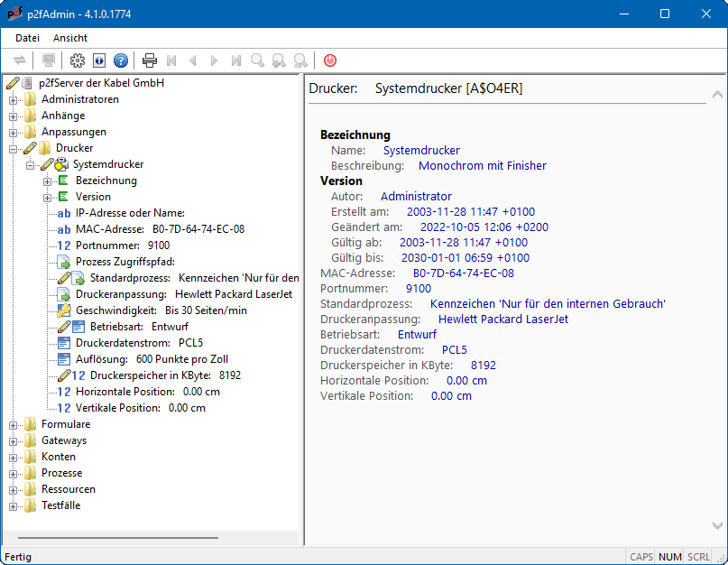Expand the Formulare folder
The image size is (728, 565).
click(14, 424)
